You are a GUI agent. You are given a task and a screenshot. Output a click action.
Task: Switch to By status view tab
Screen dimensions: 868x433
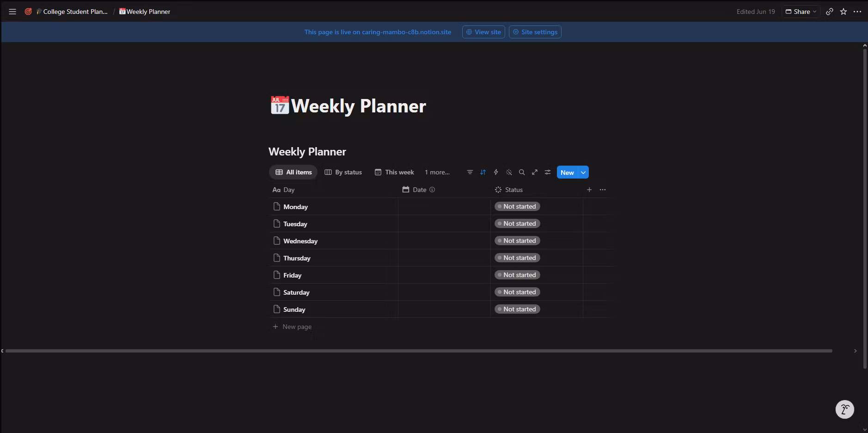(343, 172)
